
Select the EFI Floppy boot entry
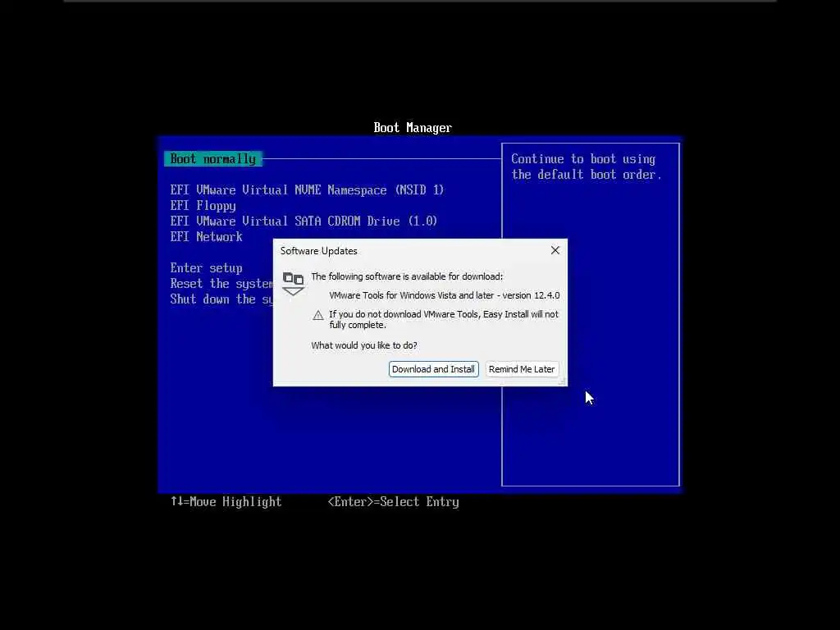click(x=203, y=206)
